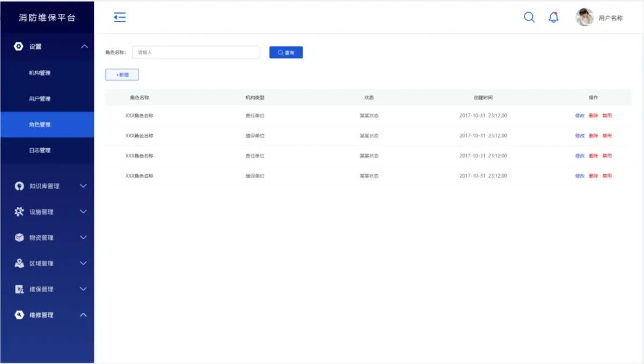
Task: Click the 机构类型 column header
Action: click(x=255, y=98)
